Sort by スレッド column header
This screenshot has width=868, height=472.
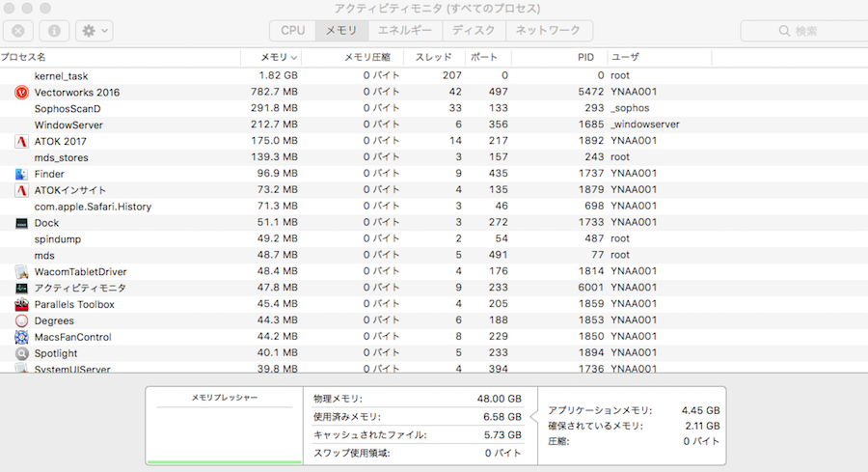click(x=433, y=57)
